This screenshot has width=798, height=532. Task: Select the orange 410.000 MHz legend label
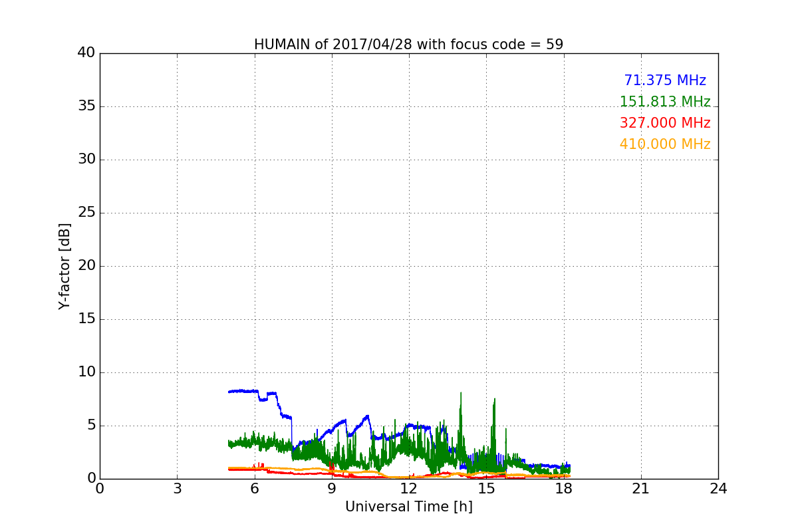click(665, 144)
